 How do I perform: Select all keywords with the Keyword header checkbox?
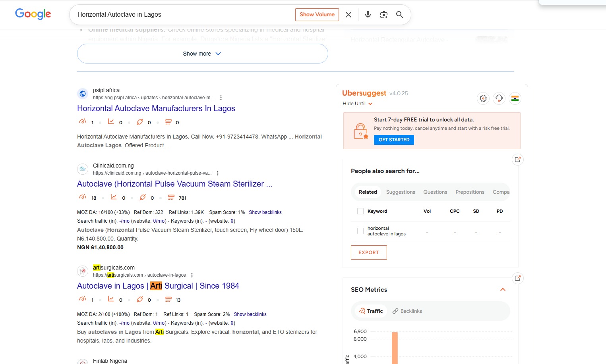click(360, 211)
